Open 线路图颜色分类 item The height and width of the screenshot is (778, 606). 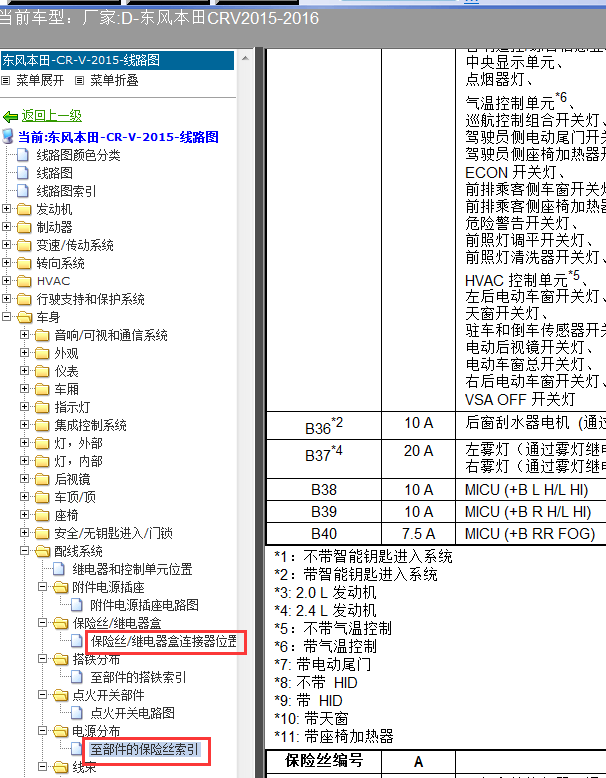(78, 155)
